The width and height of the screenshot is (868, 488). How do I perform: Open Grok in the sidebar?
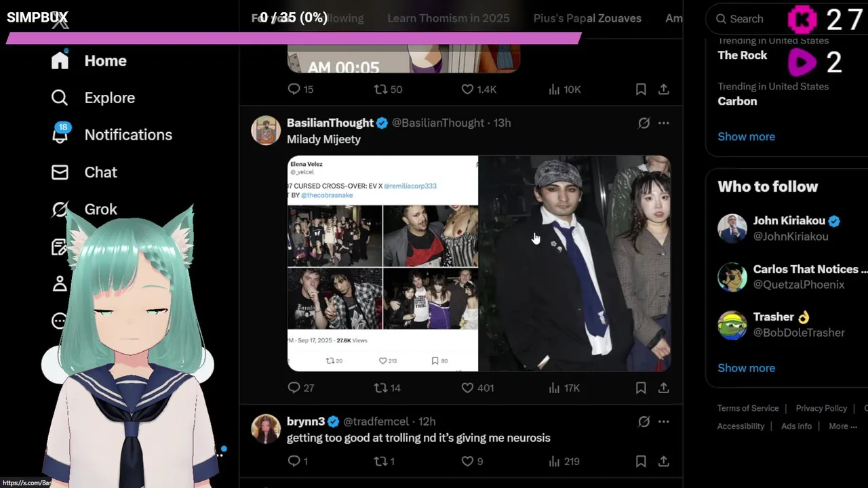point(84,209)
